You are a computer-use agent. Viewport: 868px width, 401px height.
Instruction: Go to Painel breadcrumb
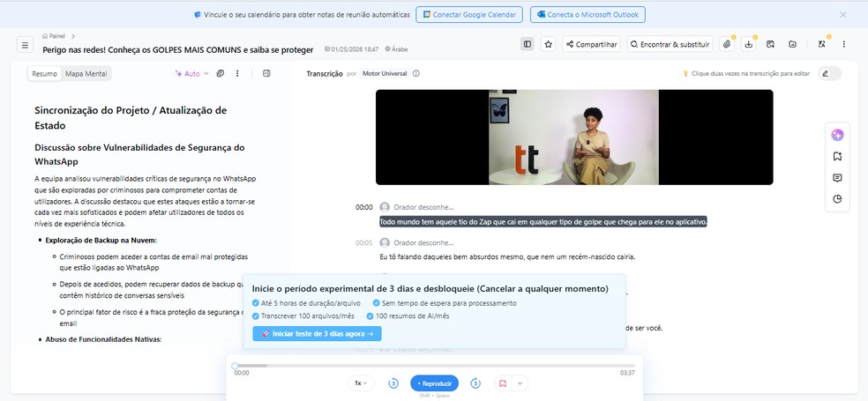tap(55, 36)
